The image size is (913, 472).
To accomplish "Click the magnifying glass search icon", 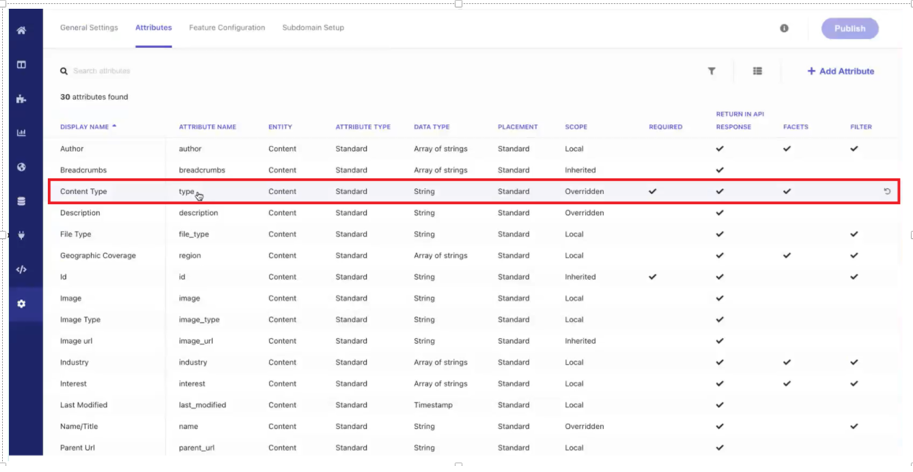I will pyautogui.click(x=64, y=71).
